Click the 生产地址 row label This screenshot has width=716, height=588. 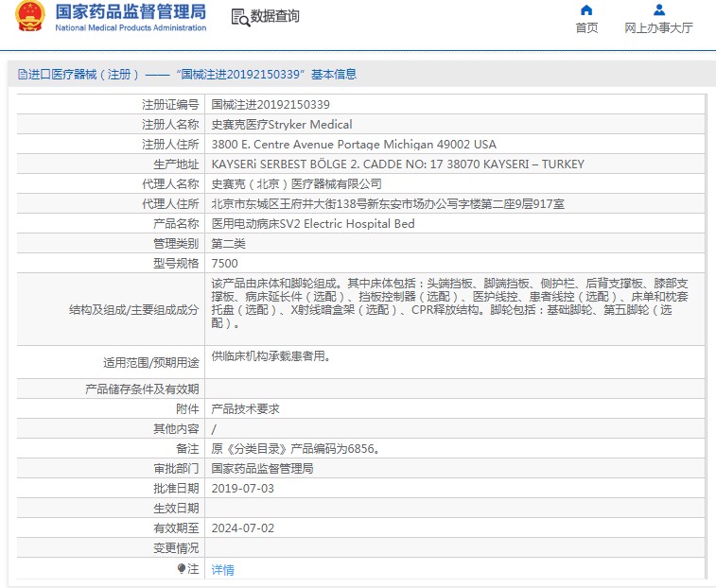tap(176, 164)
